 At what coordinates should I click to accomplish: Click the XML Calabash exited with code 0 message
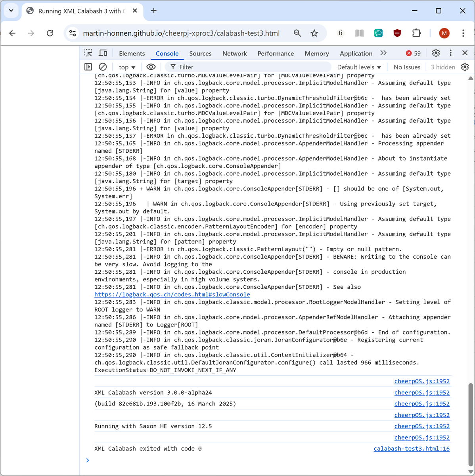click(x=148, y=449)
